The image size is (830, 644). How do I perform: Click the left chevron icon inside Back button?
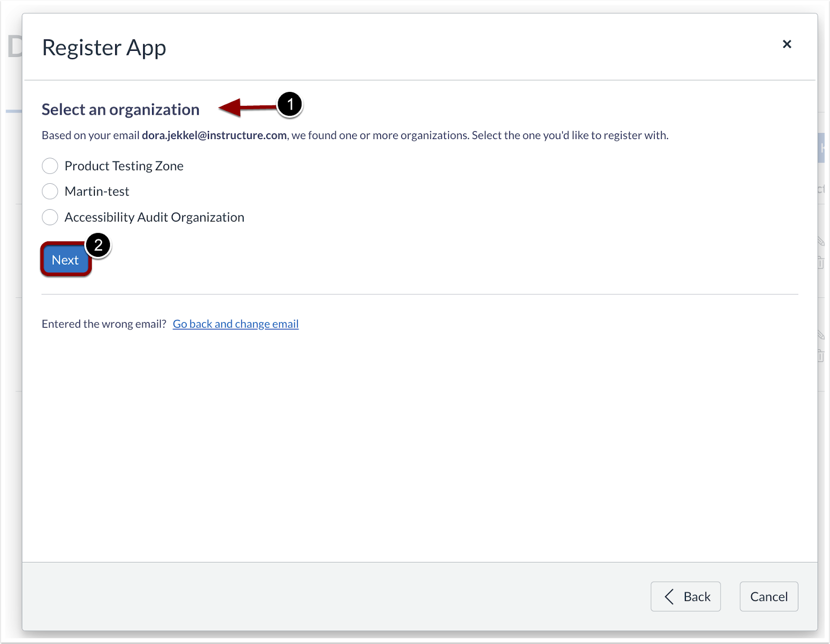pos(669,597)
